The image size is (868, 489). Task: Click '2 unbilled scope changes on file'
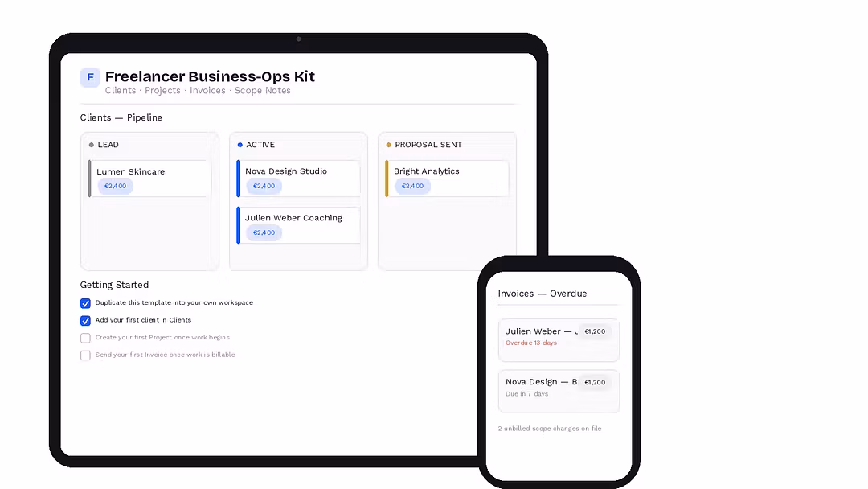pyautogui.click(x=550, y=429)
